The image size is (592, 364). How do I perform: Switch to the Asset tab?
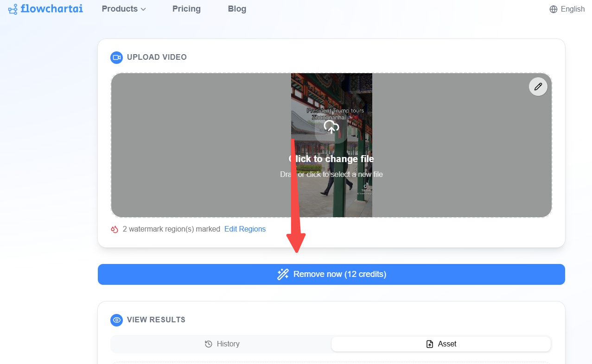click(x=441, y=344)
